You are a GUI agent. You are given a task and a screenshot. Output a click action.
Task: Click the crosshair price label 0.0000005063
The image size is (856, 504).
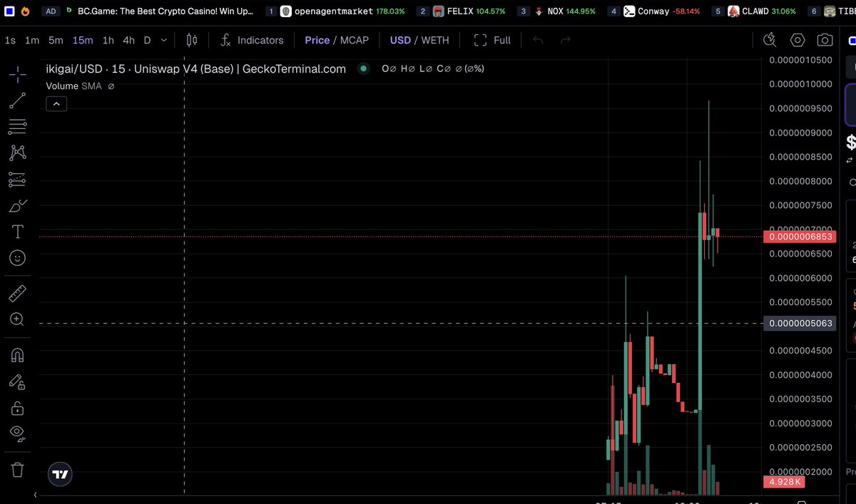pyautogui.click(x=798, y=324)
